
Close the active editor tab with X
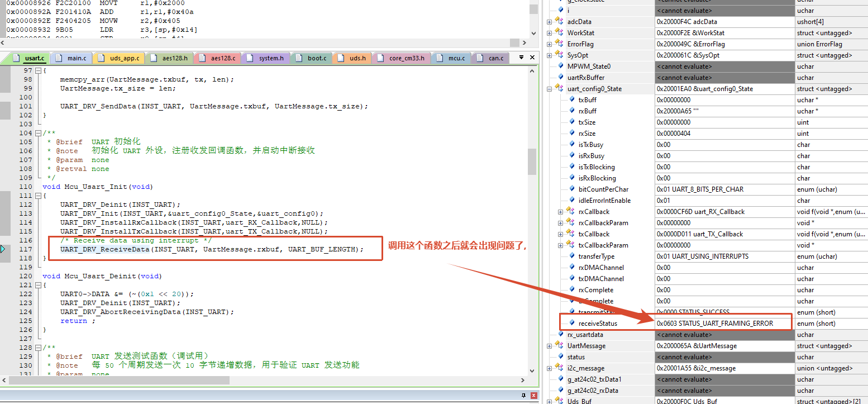531,57
